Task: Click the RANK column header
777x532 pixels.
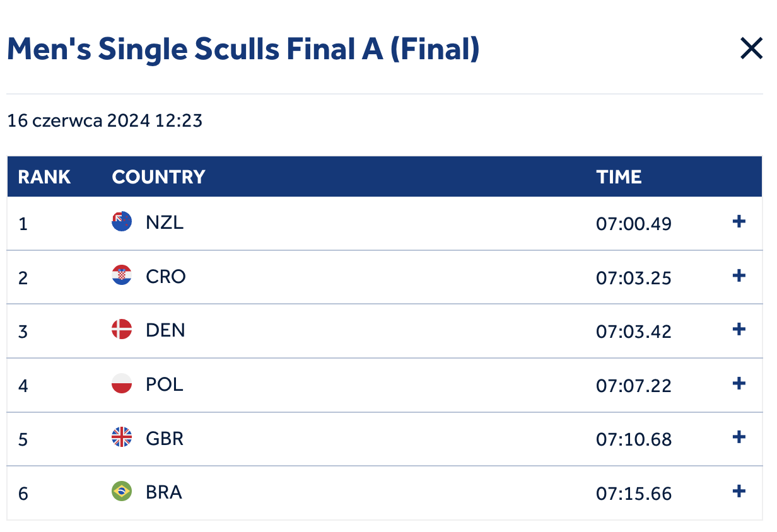Action: pos(44,177)
